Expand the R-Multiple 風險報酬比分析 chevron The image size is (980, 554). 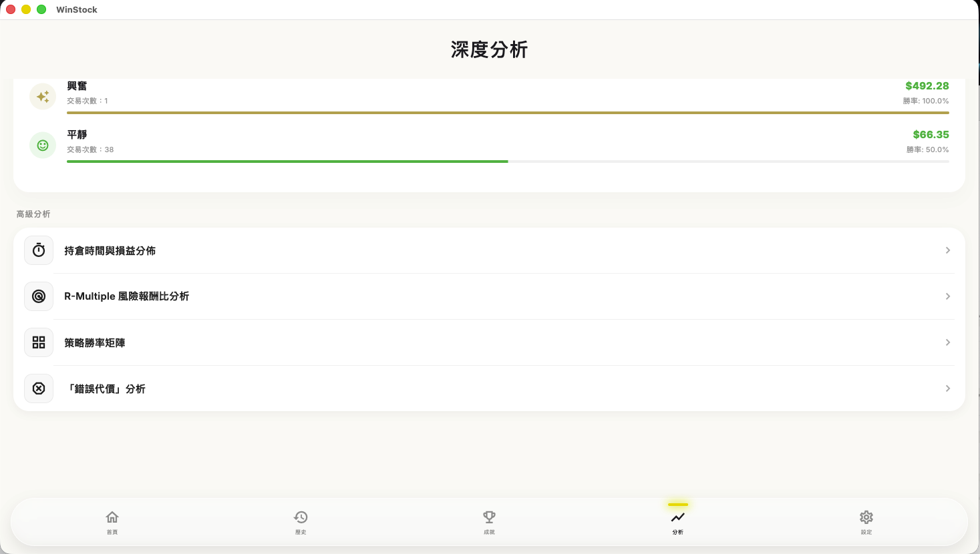[947, 296]
